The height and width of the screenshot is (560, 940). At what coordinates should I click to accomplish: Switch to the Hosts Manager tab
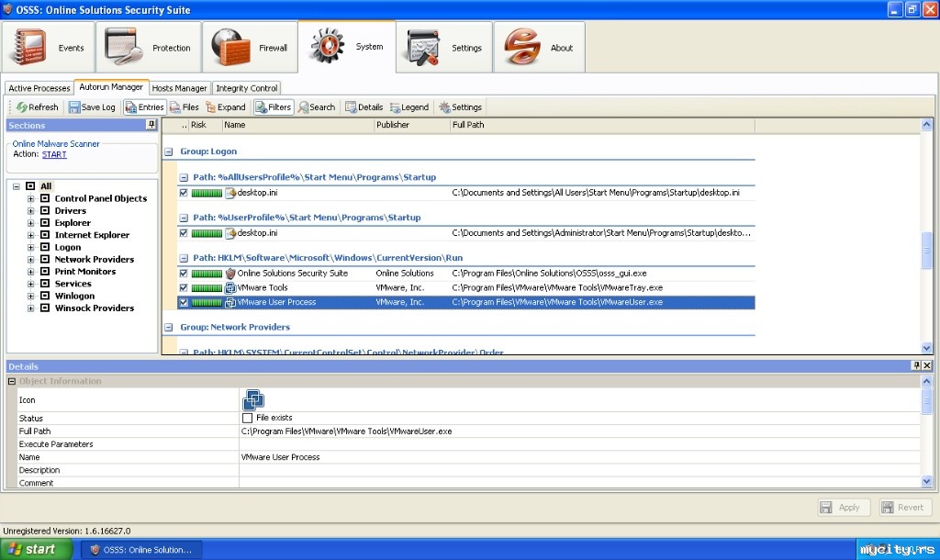tap(179, 88)
